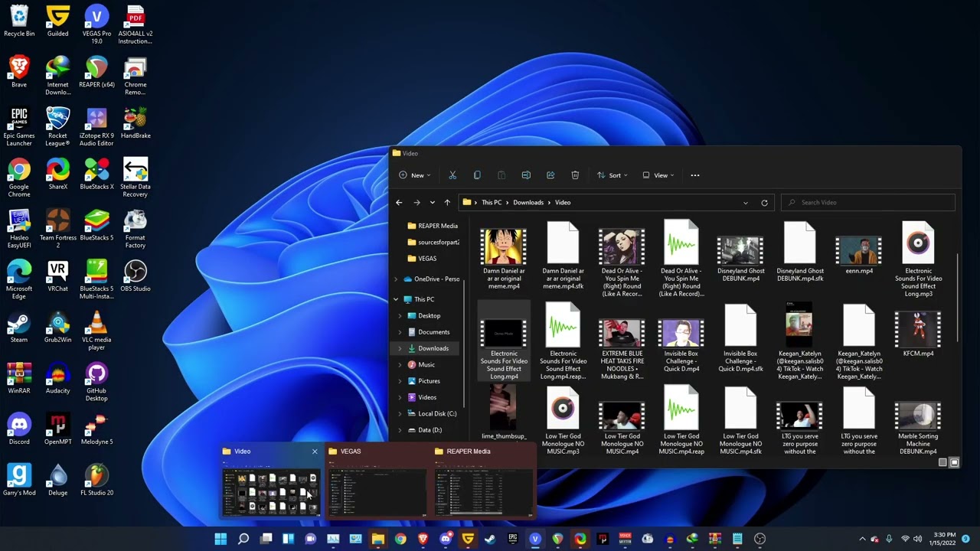Viewport: 980px width, 551px height.
Task: Click This PC in the address breadcrumb
Action: (x=492, y=203)
